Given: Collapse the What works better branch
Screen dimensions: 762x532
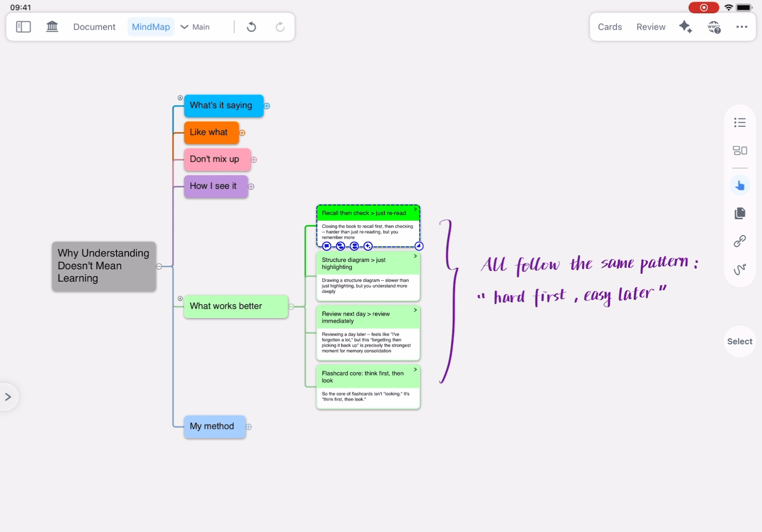Looking at the screenshot, I should pyautogui.click(x=291, y=307).
